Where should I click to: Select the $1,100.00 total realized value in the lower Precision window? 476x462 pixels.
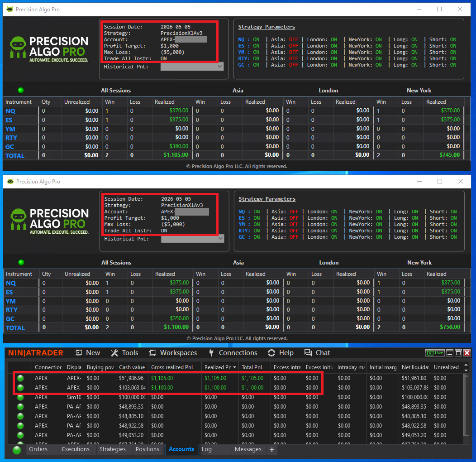[x=176, y=327]
